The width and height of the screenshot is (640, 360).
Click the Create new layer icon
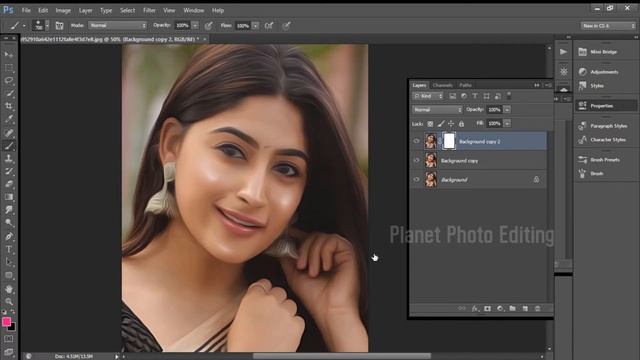coord(525,309)
